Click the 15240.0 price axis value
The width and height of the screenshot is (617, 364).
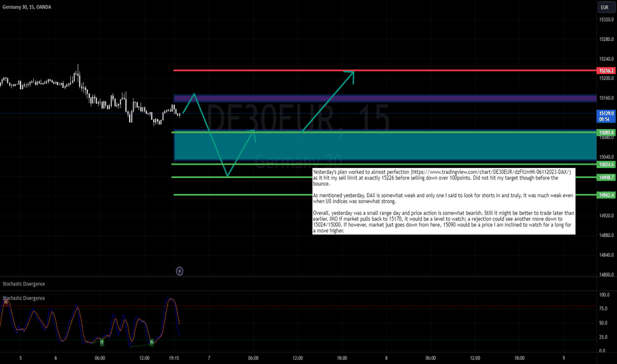[606, 59]
